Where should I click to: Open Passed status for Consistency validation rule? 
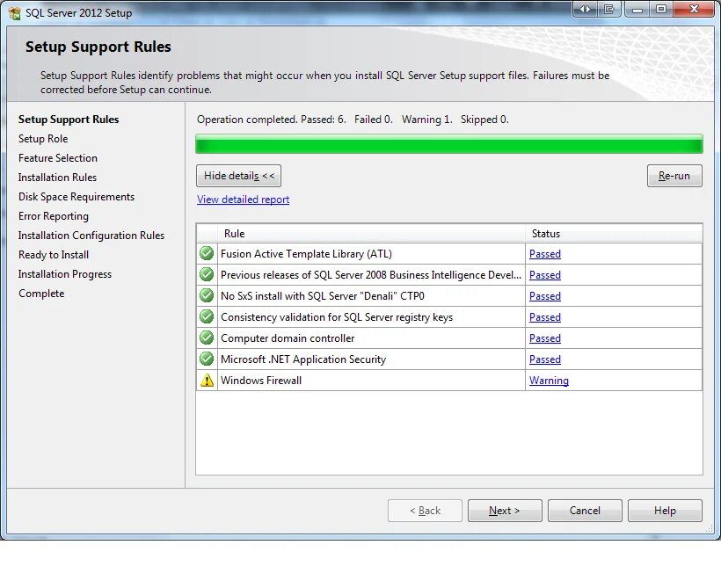(545, 317)
